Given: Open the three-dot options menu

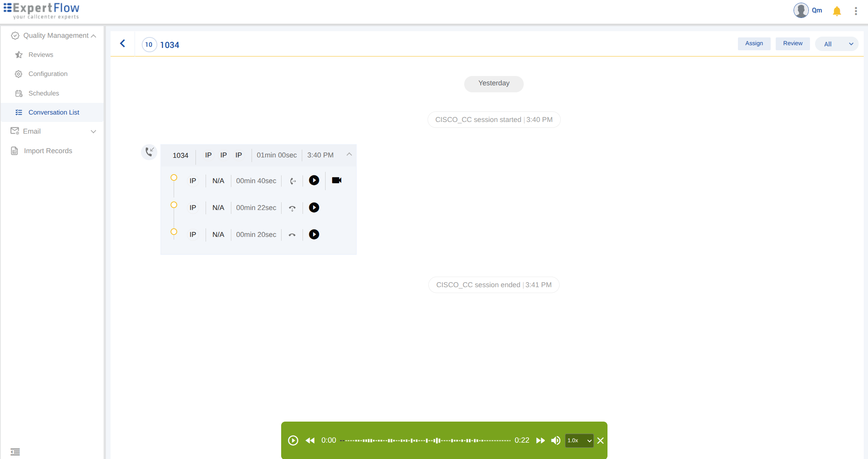Looking at the screenshot, I should pyautogui.click(x=856, y=11).
